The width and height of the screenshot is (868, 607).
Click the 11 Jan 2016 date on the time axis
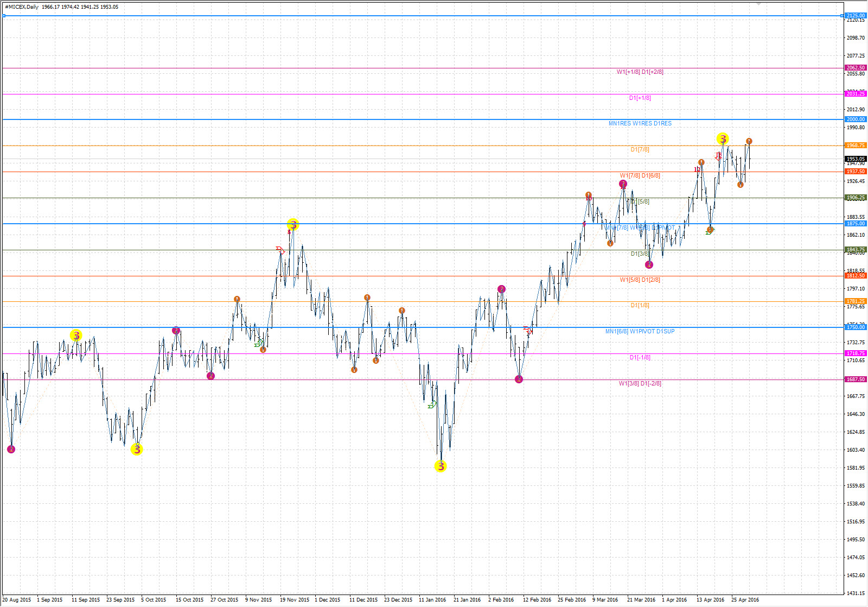pyautogui.click(x=432, y=600)
